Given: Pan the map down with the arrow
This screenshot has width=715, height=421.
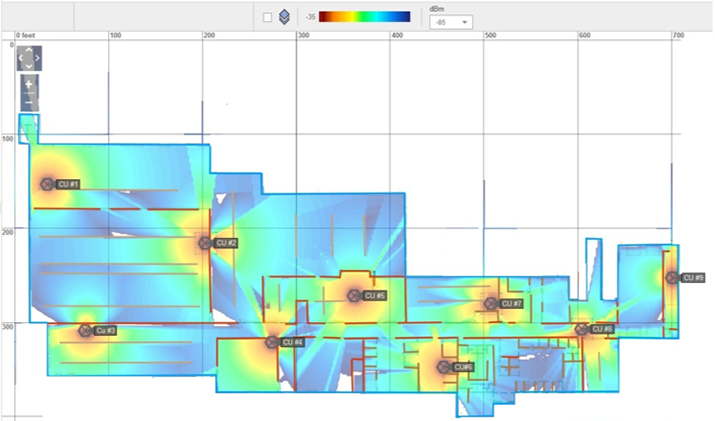Looking at the screenshot, I should 29,67.
